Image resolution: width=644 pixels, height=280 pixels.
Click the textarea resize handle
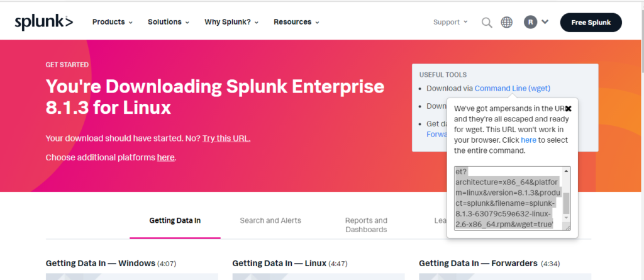coord(567,227)
